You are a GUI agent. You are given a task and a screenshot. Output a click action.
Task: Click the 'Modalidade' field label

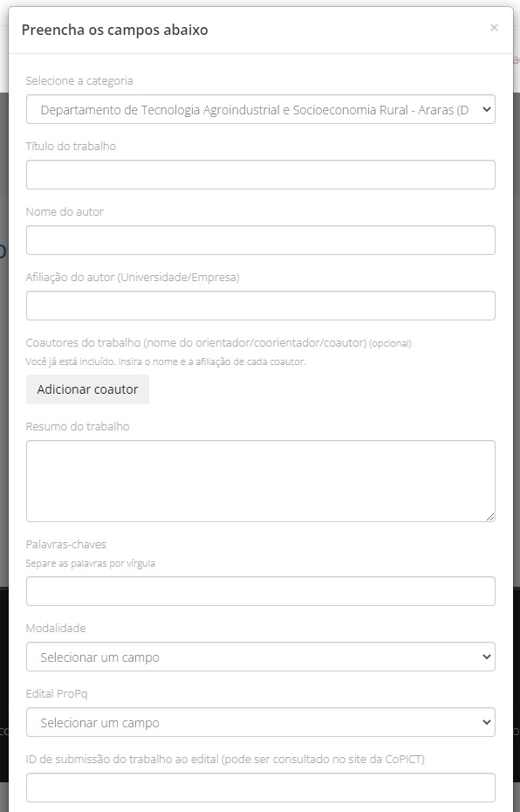click(56, 628)
